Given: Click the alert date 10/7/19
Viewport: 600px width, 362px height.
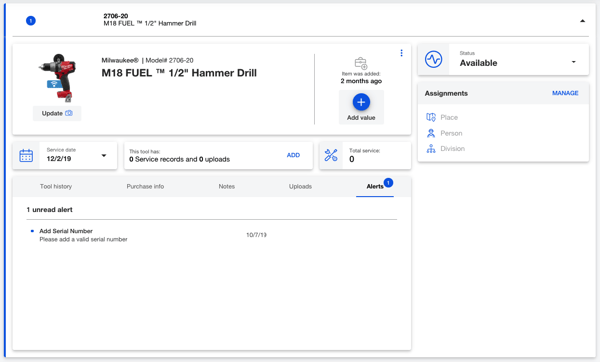Looking at the screenshot, I should point(256,235).
